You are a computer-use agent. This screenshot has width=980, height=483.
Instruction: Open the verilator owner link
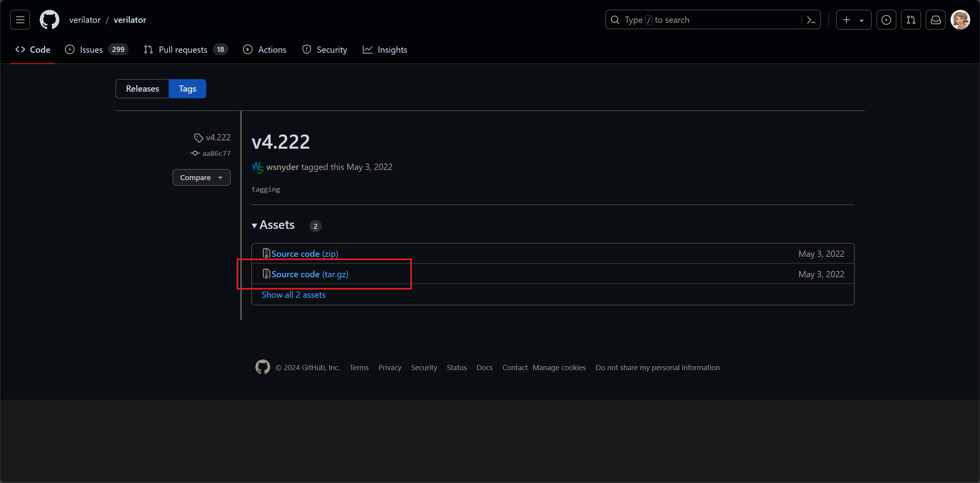pyautogui.click(x=85, y=20)
